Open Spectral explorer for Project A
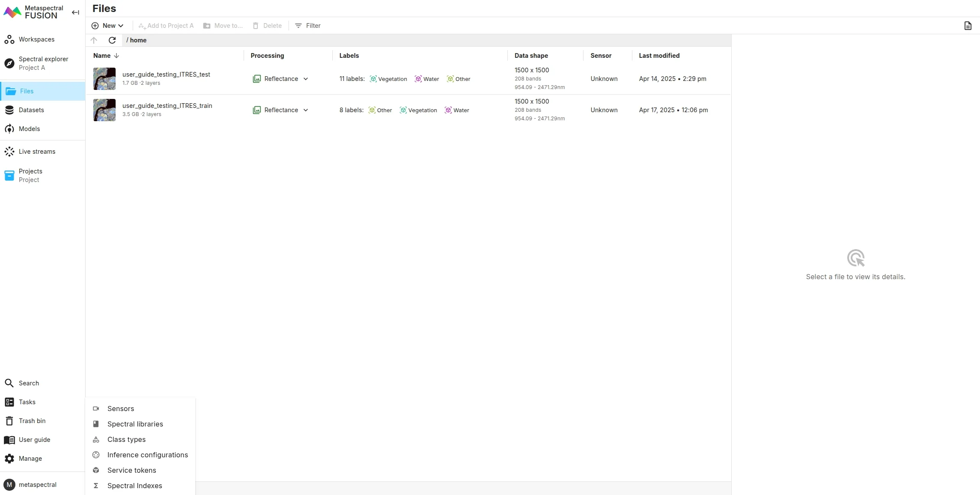980x495 pixels. click(x=43, y=63)
